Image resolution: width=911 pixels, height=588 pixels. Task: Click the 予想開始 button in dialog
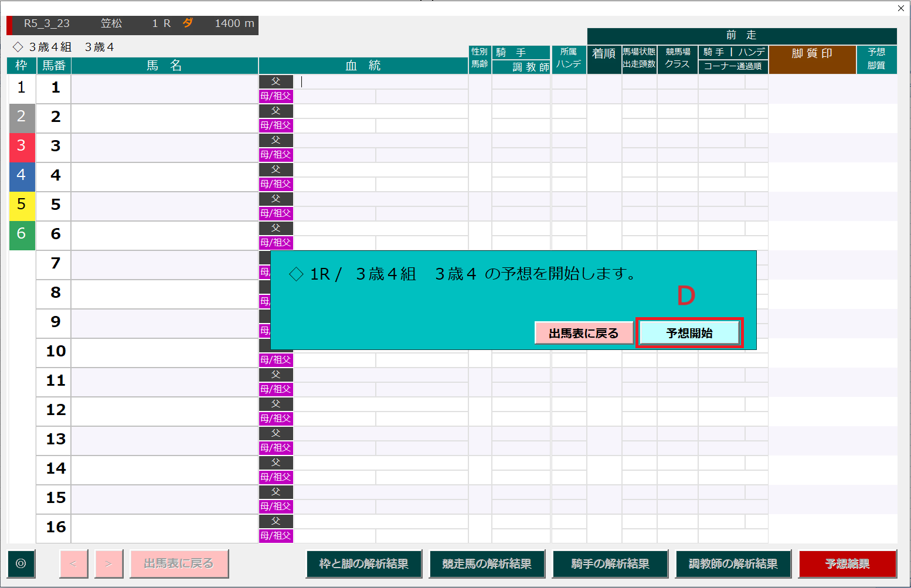point(689,333)
